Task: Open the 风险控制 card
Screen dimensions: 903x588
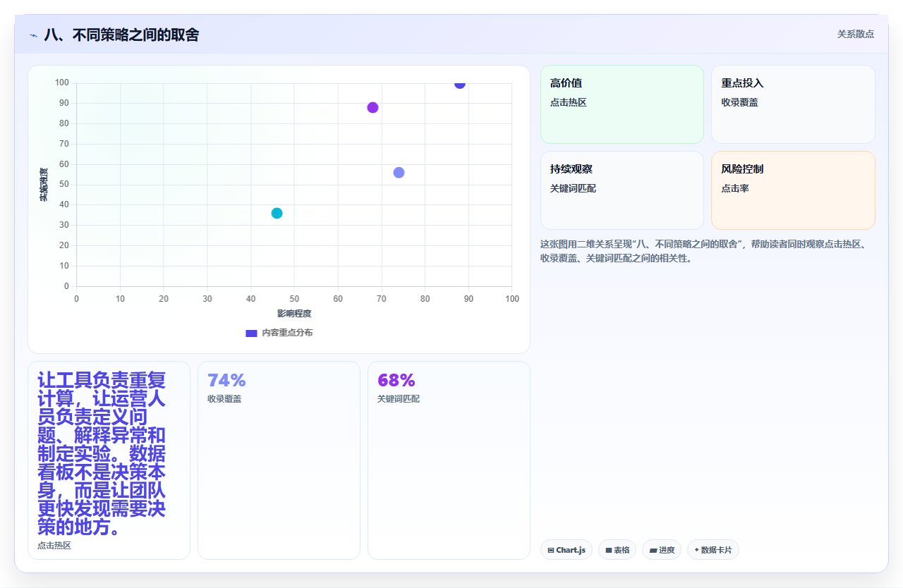Action: [793, 190]
